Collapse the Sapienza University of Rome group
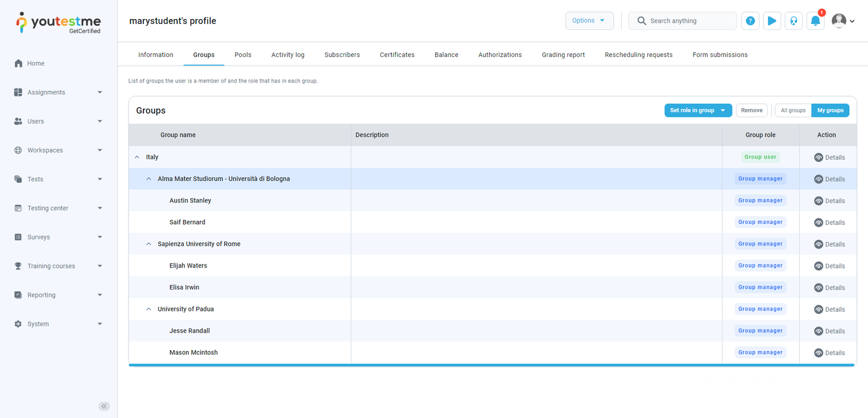 point(149,244)
